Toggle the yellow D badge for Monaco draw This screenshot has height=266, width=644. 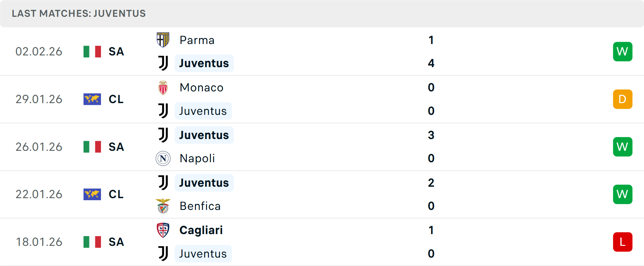click(623, 99)
